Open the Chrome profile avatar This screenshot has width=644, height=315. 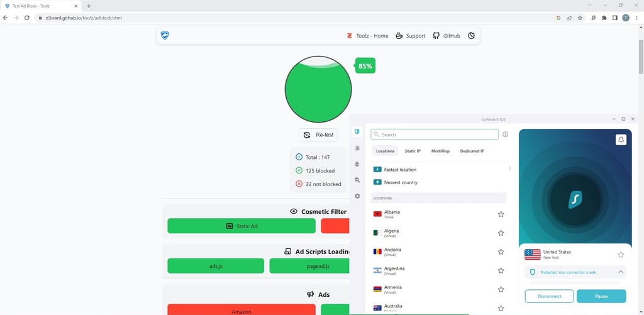pyautogui.click(x=626, y=18)
